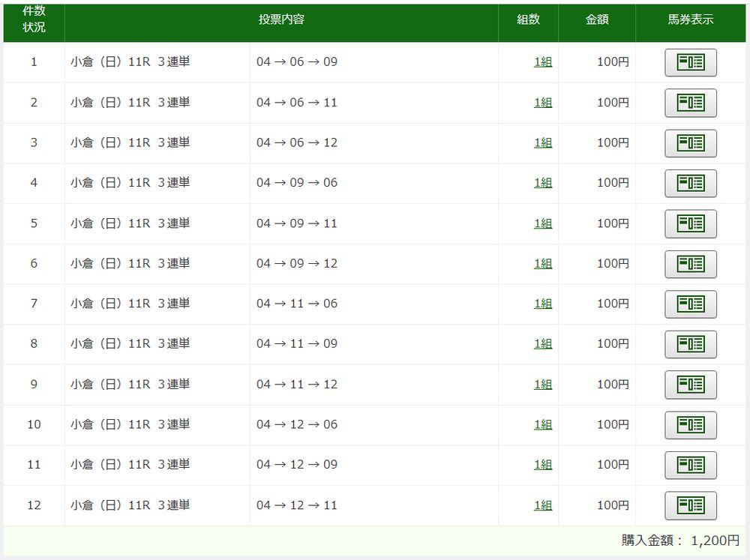Screen dimensions: 750x560
Task: Select bet combination 04 → 09 → 12
Action: point(297,263)
